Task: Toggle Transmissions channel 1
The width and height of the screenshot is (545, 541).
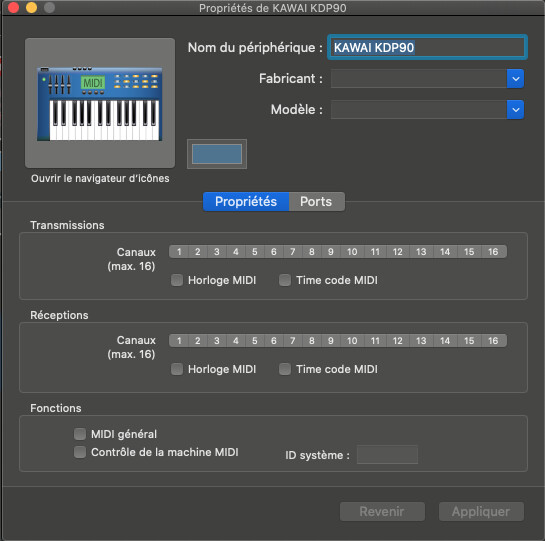Action: 179,252
